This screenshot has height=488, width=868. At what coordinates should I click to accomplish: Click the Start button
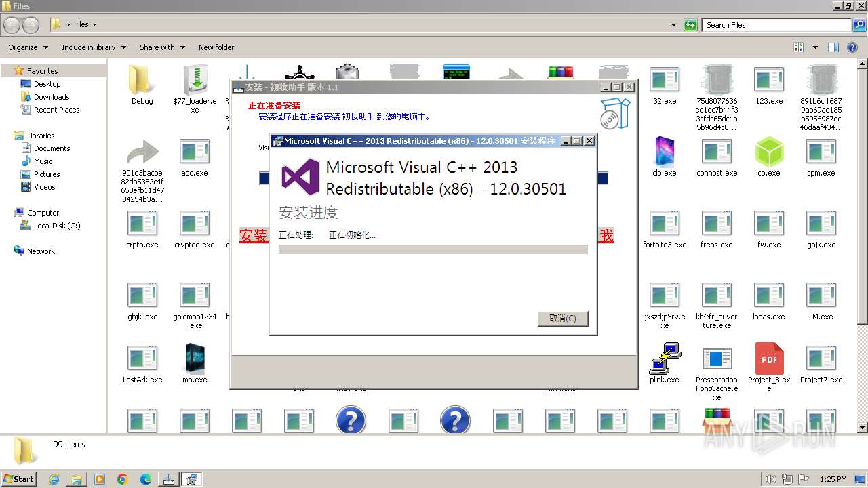(x=19, y=479)
